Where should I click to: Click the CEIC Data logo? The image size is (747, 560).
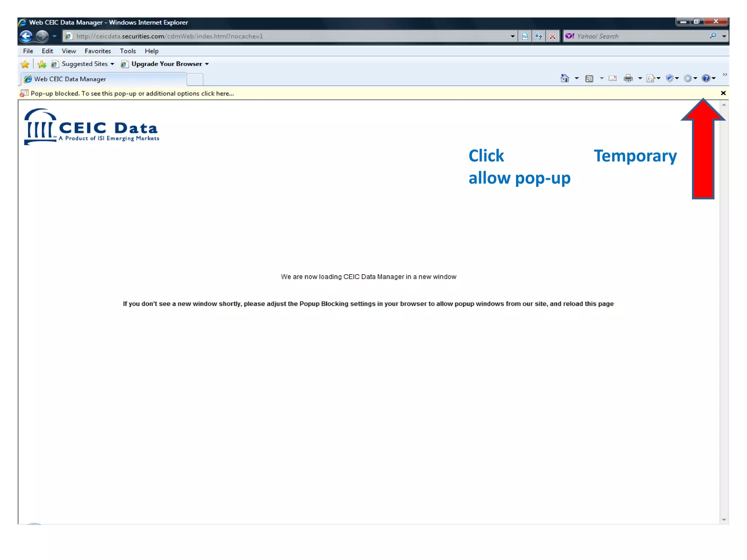[x=92, y=127]
